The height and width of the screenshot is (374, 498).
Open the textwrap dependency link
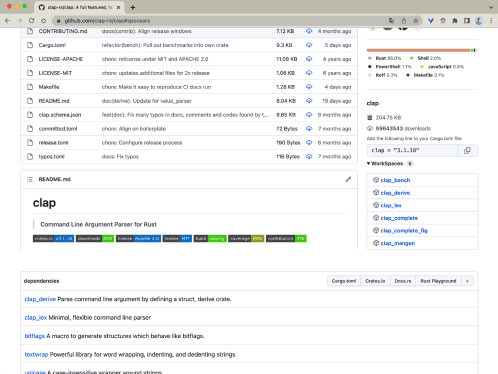(x=36, y=354)
